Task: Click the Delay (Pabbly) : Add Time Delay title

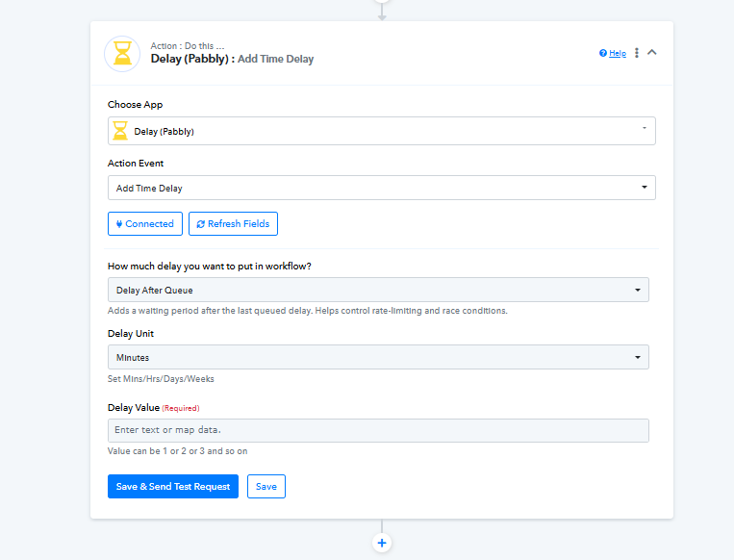Action: point(232,59)
